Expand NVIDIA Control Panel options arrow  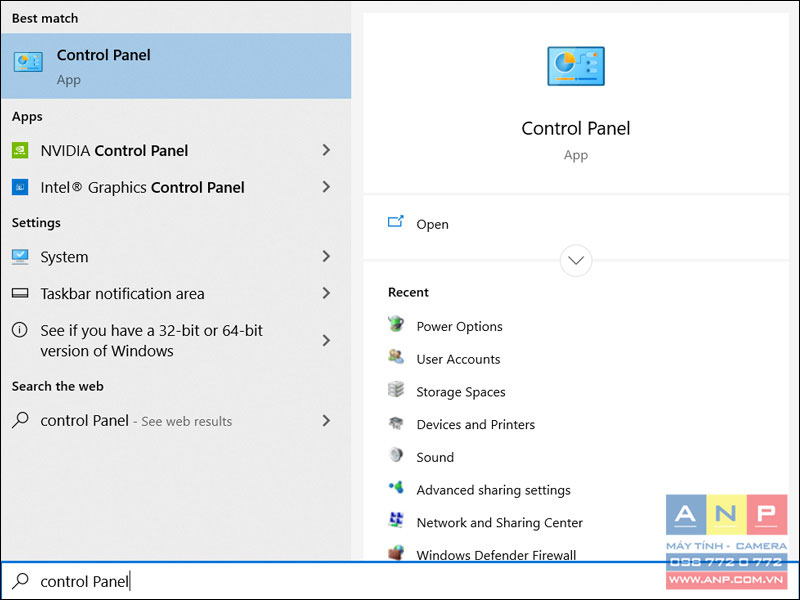coord(326,150)
